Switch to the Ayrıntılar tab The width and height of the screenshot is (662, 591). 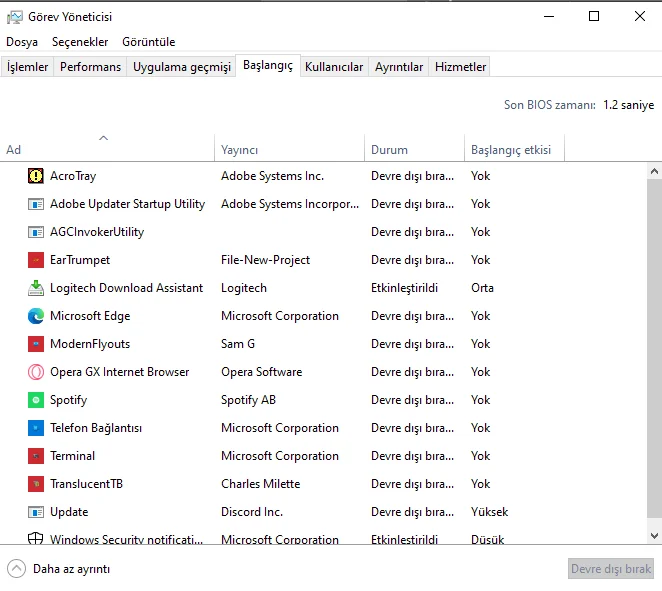click(399, 67)
